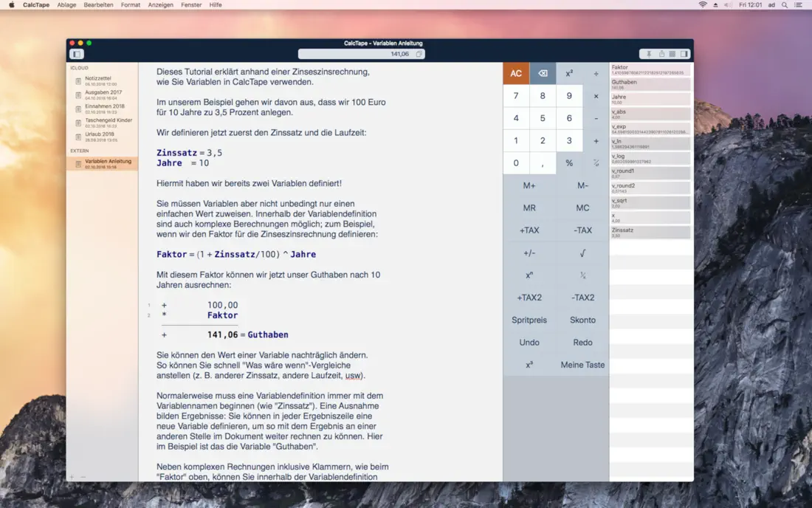Click the -TAX button

click(x=582, y=230)
